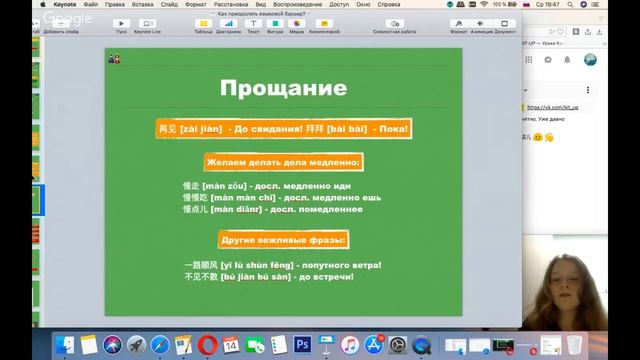The image size is (640, 360).
Task: Open Finder from the Dock
Action: click(65, 345)
